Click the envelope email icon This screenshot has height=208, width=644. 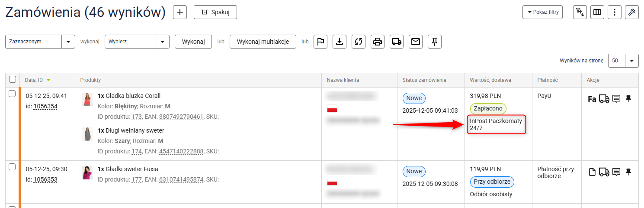pos(416,42)
